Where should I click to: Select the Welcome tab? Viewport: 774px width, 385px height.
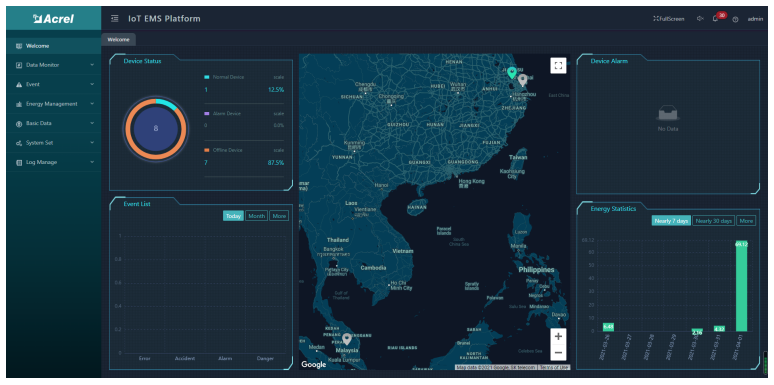pos(118,39)
